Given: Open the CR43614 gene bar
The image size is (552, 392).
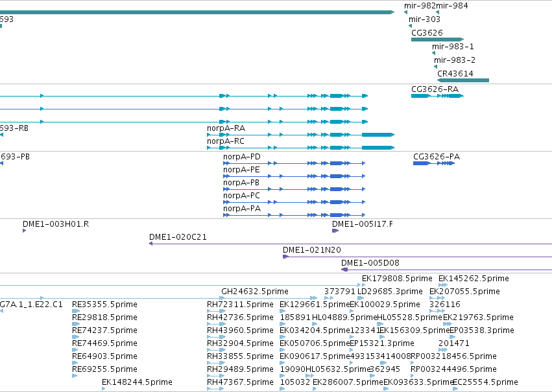Looking at the screenshot, I should coord(463,80).
